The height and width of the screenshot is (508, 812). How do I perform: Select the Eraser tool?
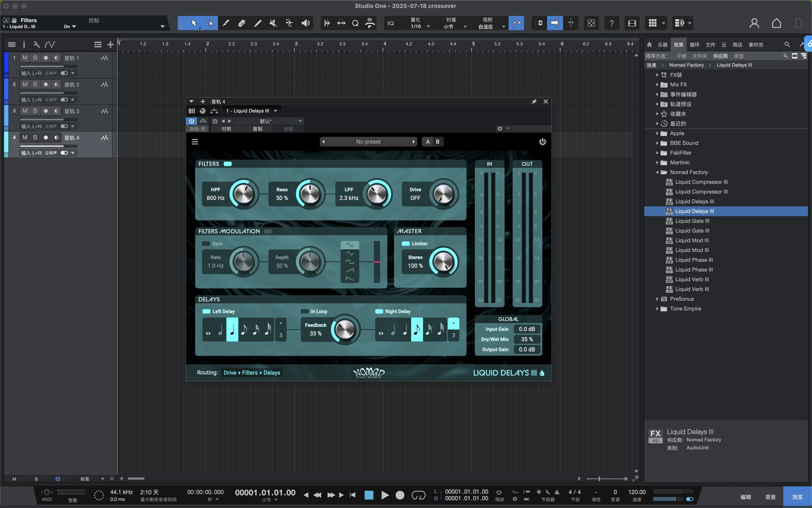click(x=242, y=23)
